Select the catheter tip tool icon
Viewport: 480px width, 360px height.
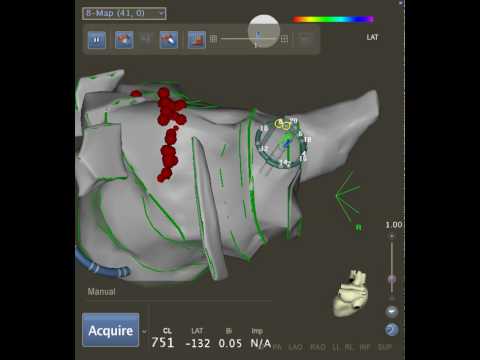point(169,40)
